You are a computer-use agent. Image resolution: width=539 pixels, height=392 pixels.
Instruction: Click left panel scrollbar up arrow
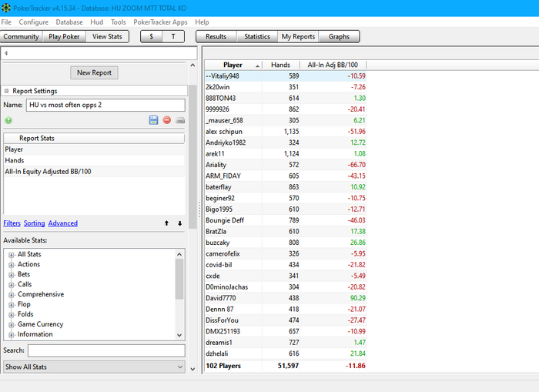[x=192, y=65]
